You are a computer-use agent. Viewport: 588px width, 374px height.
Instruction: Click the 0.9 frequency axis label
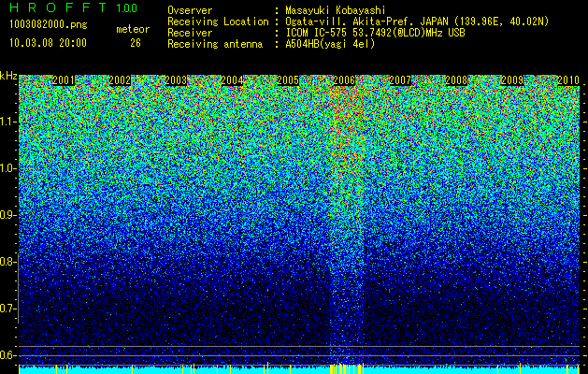pos(7,215)
